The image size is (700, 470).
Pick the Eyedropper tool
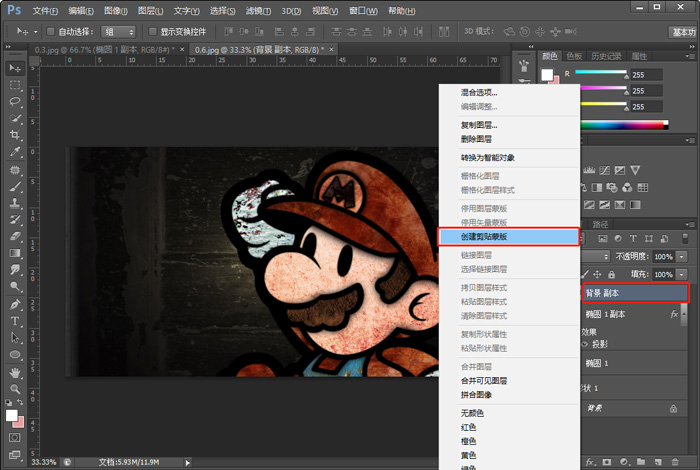coord(15,152)
